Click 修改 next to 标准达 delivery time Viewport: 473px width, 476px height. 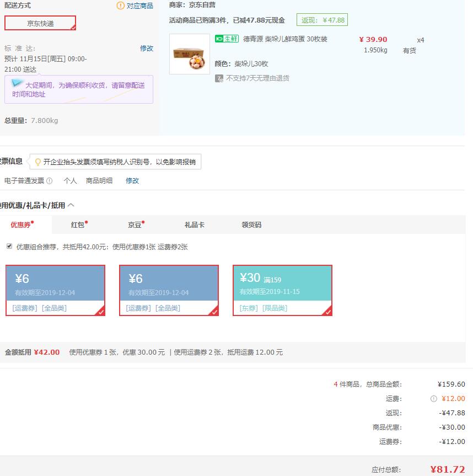(x=147, y=49)
